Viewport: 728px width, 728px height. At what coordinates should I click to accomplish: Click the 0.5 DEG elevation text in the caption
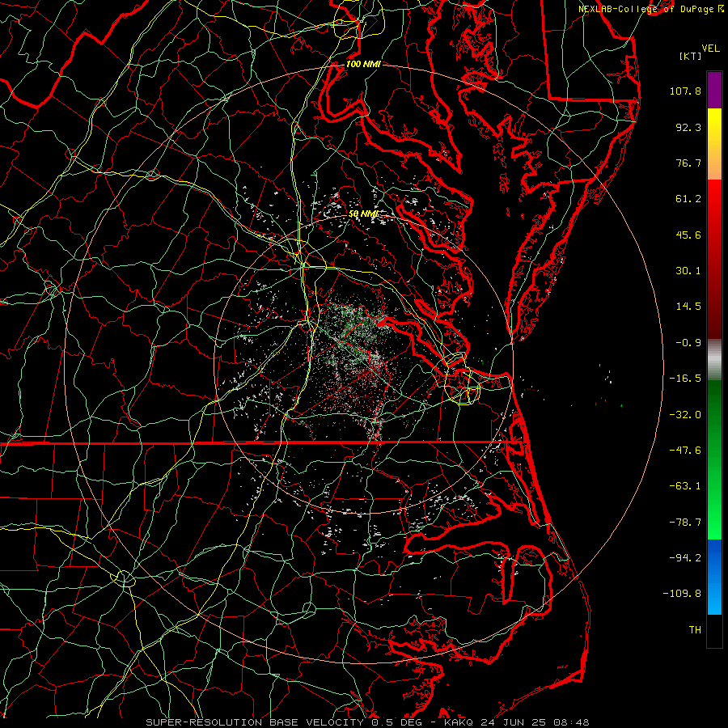coord(396,722)
